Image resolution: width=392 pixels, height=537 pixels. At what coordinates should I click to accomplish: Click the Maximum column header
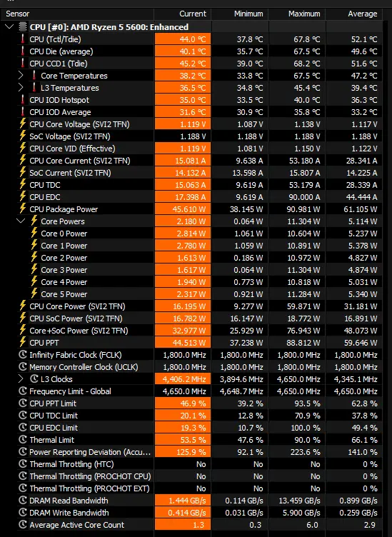pos(304,14)
